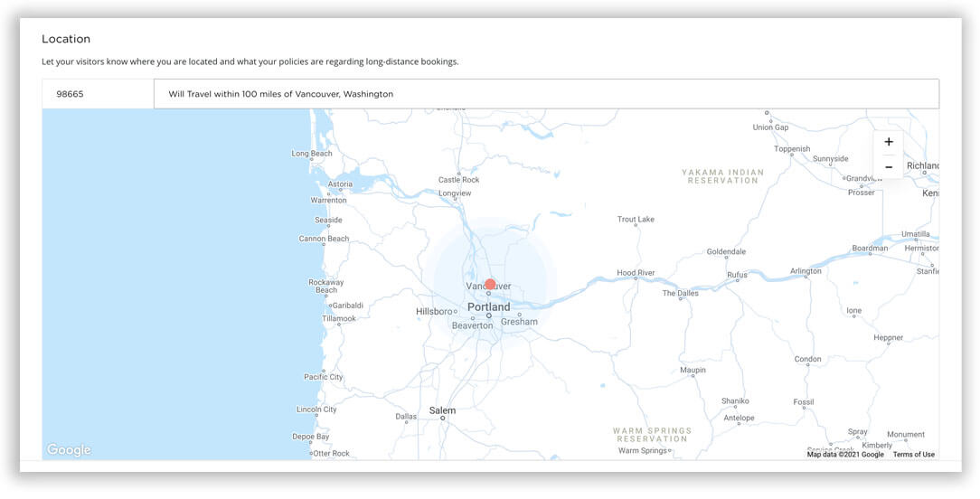Zoom in the map with plus button
Image resolution: width=980 pixels, height=499 pixels.
point(888,142)
